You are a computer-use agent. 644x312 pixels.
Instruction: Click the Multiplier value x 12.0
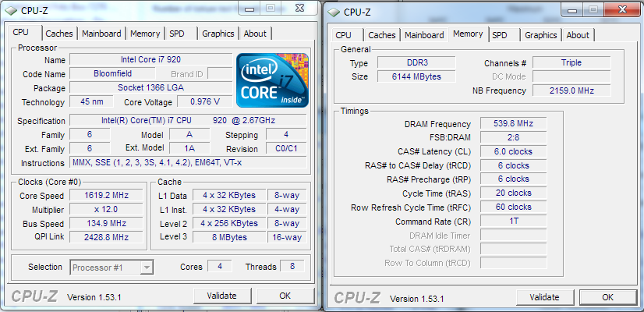[106, 209]
